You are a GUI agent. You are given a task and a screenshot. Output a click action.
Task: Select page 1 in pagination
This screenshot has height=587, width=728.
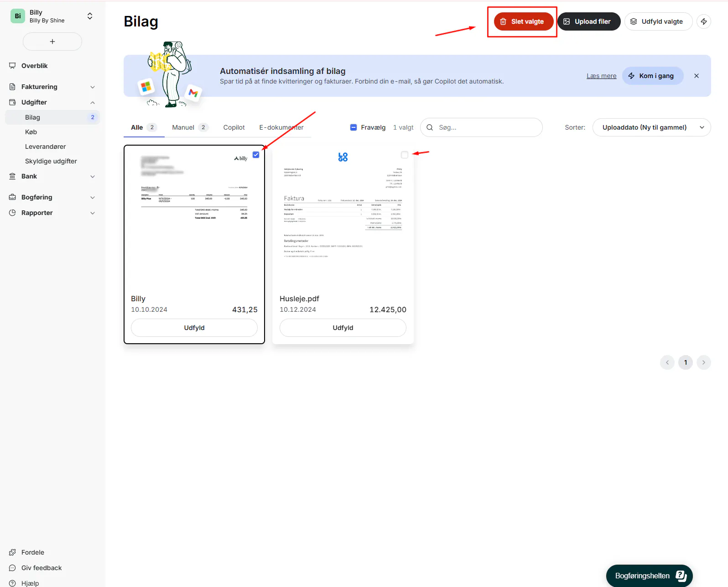point(686,362)
